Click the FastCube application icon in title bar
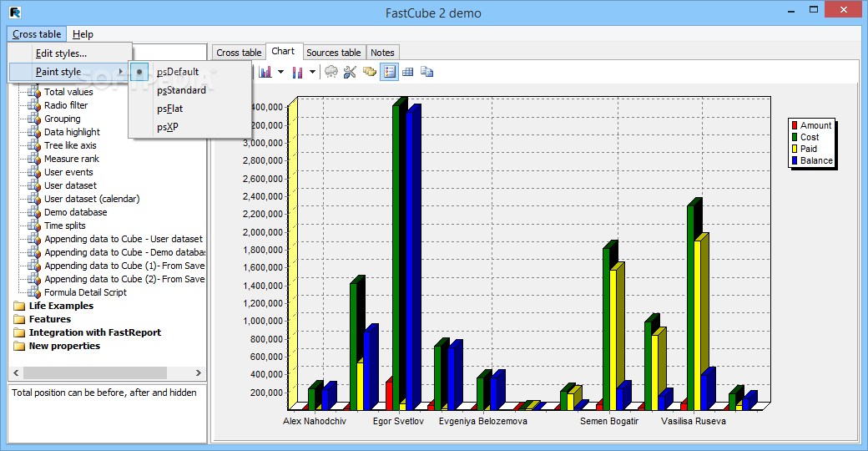Image resolution: width=868 pixels, height=451 pixels. pos(15,13)
